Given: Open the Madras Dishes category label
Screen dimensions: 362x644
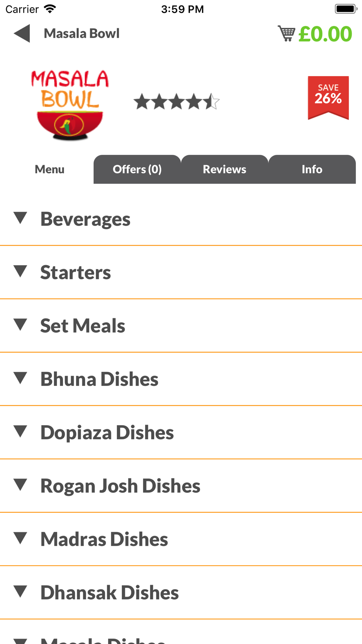Looking at the screenshot, I should click(104, 539).
